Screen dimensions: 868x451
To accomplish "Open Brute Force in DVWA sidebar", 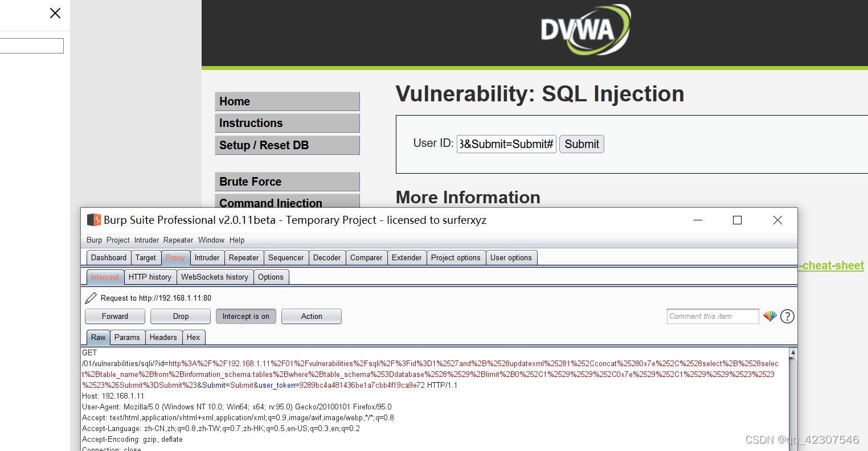I will point(287,182).
